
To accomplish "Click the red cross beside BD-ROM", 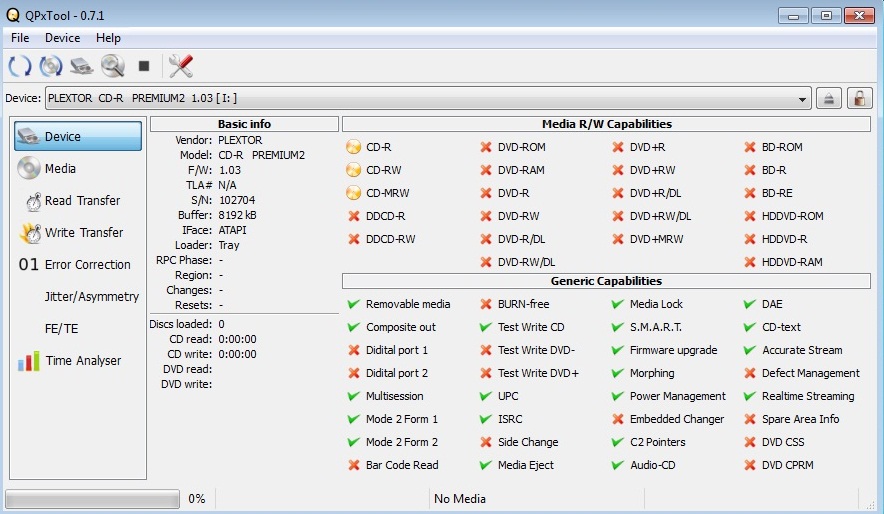I will click(x=749, y=147).
